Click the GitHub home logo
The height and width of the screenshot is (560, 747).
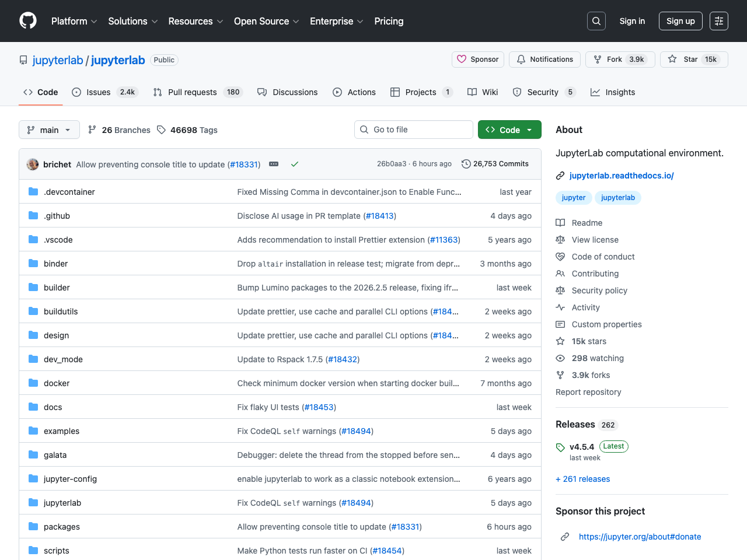pos(27,20)
